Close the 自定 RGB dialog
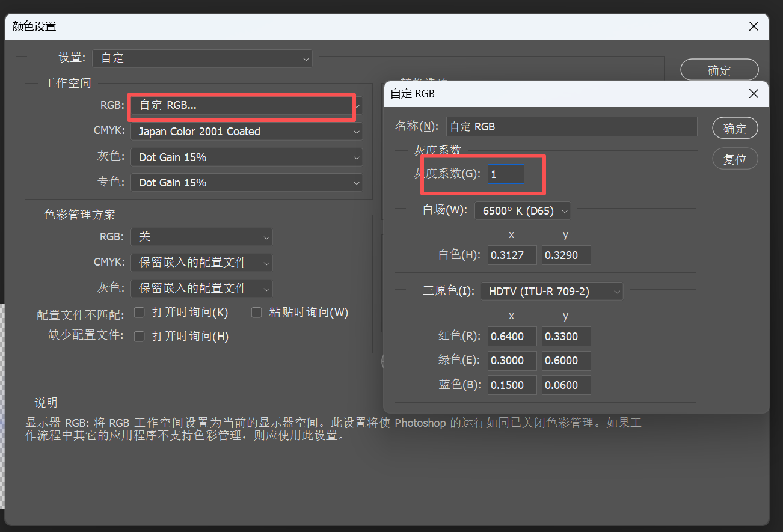This screenshot has width=783, height=532. pos(754,94)
